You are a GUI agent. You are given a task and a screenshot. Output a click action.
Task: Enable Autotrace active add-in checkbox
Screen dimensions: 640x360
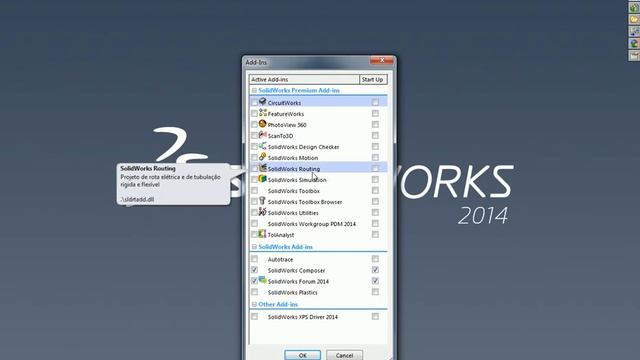[x=254, y=259]
